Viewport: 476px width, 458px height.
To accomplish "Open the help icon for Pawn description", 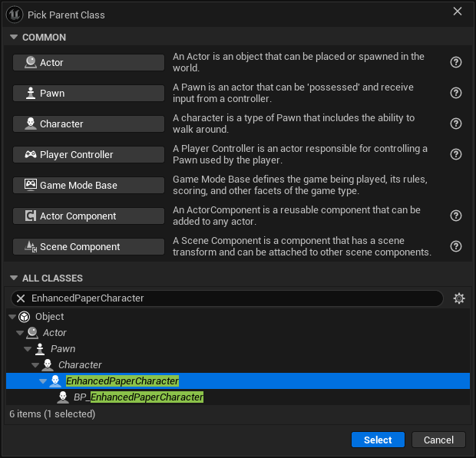I will point(456,93).
